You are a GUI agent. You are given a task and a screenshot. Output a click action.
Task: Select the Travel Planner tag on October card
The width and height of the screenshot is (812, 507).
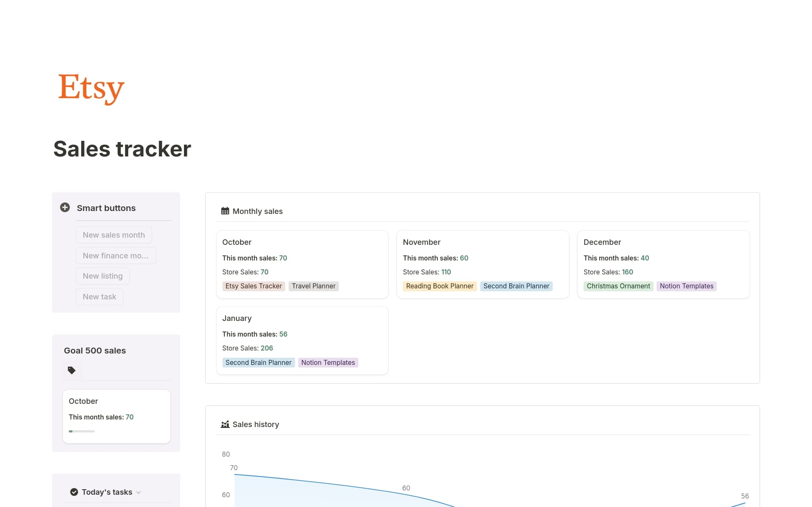pos(313,286)
